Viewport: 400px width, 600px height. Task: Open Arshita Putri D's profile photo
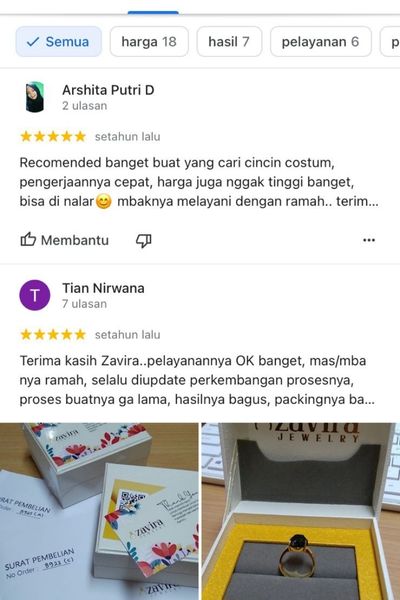(x=35, y=97)
